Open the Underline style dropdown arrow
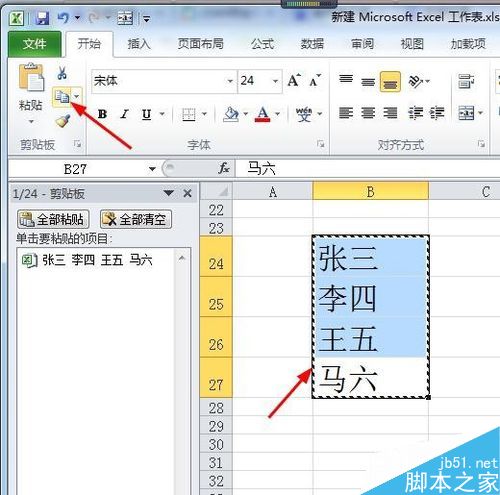 pyautogui.click(x=162, y=114)
